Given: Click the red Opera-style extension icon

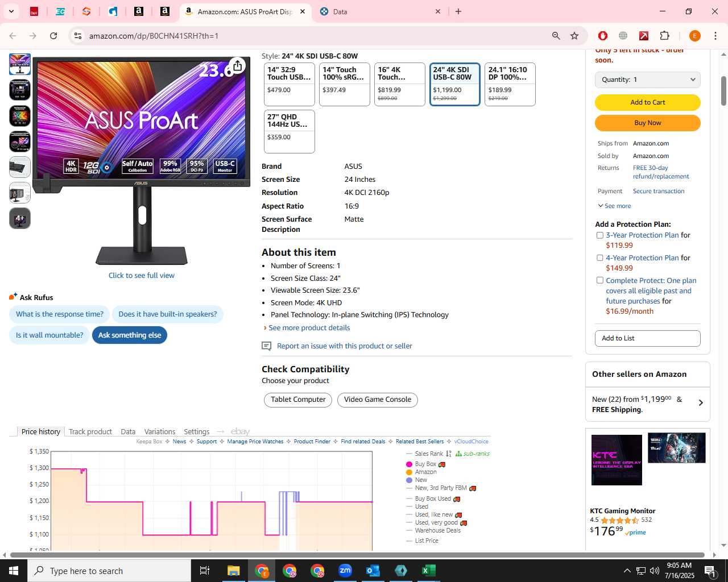Looking at the screenshot, I should [x=603, y=36].
